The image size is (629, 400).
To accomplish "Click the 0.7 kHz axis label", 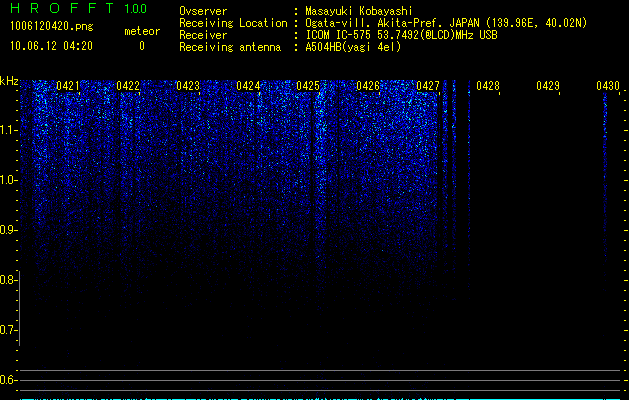I will [8, 330].
